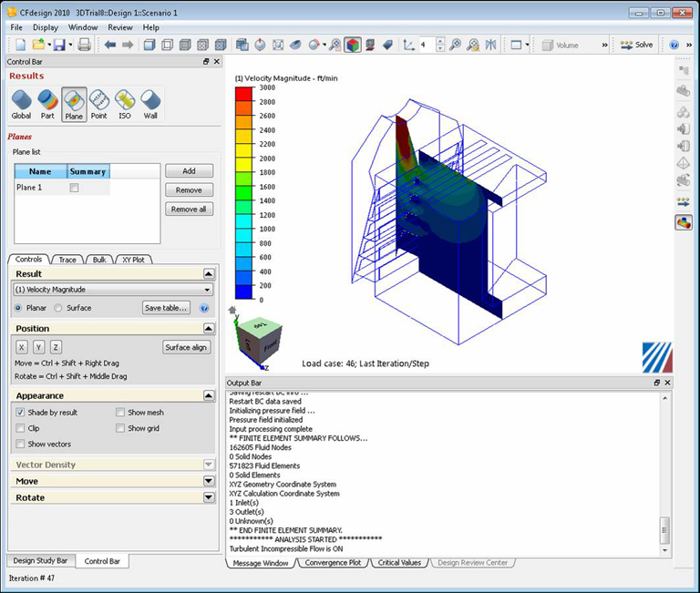Click the Volume selection toolbar item
Viewport: 700px width, 593px height.
tap(560, 45)
